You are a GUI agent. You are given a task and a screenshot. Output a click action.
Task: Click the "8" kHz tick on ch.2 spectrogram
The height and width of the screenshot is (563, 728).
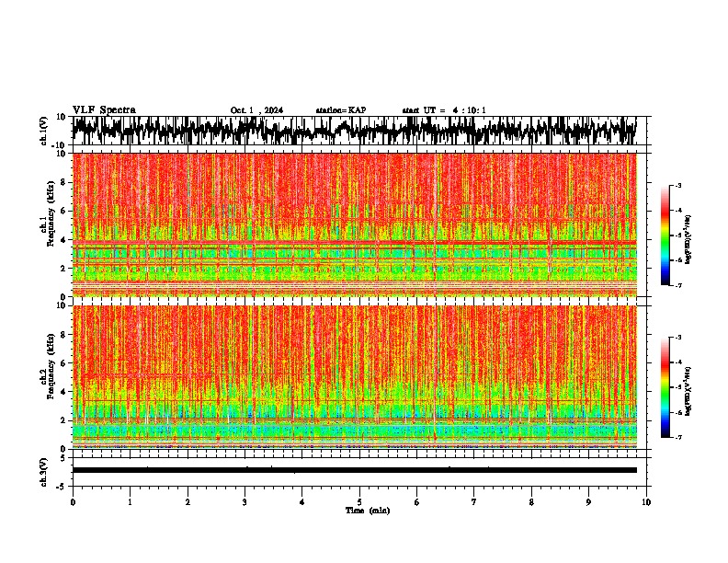click(x=63, y=335)
